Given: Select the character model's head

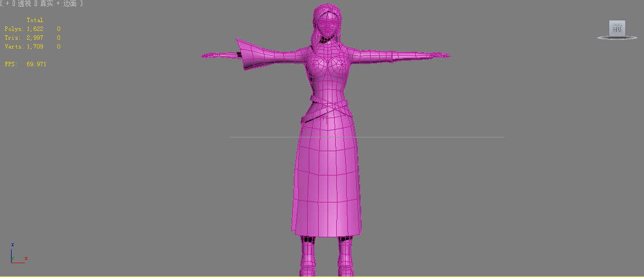Looking at the screenshot, I should point(328,23).
